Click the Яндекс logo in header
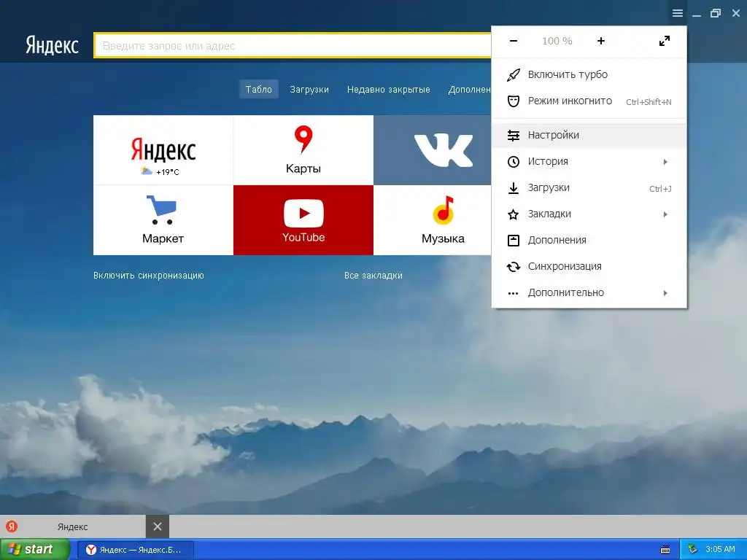 [x=52, y=45]
